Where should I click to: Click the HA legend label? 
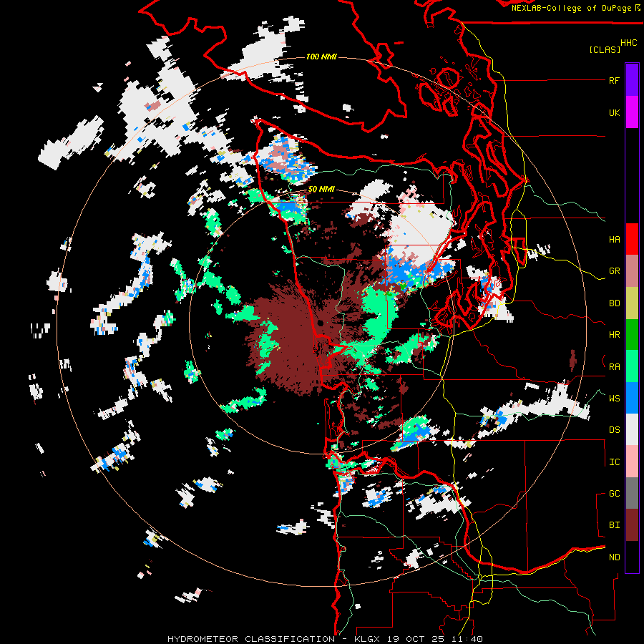[x=614, y=240]
